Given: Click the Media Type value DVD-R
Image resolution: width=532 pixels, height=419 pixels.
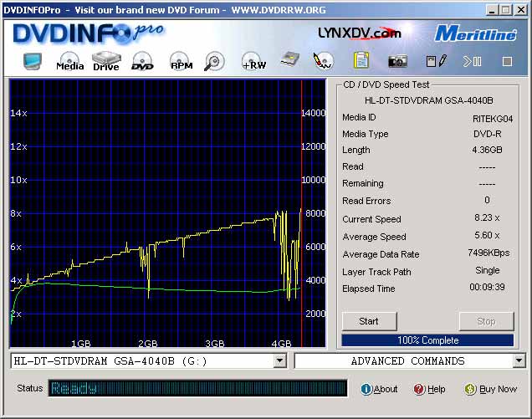Looking at the screenshot, I should 487,134.
